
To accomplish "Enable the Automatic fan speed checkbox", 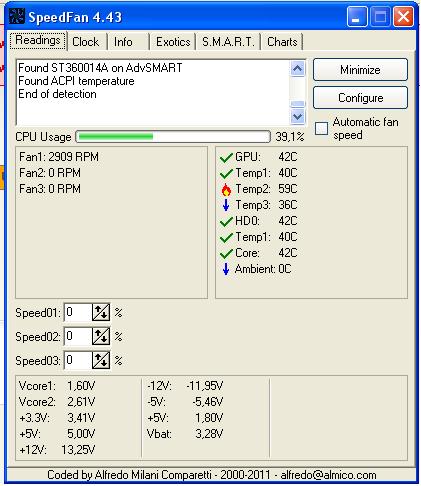I will (x=322, y=128).
